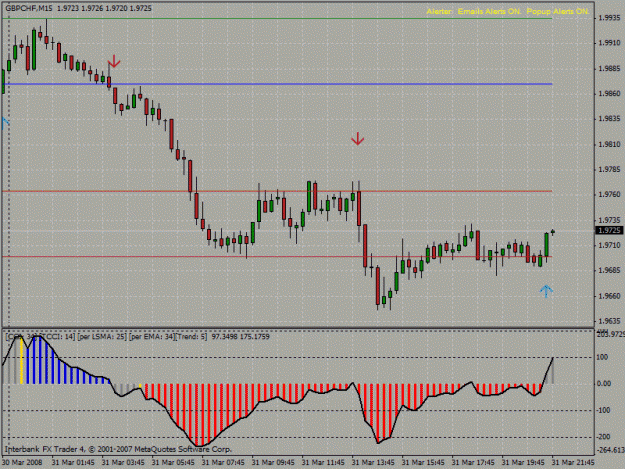Click the 31 Mar 03:45 time label
Image resolution: width=625 pixels, height=469 pixels.
click(x=123, y=463)
